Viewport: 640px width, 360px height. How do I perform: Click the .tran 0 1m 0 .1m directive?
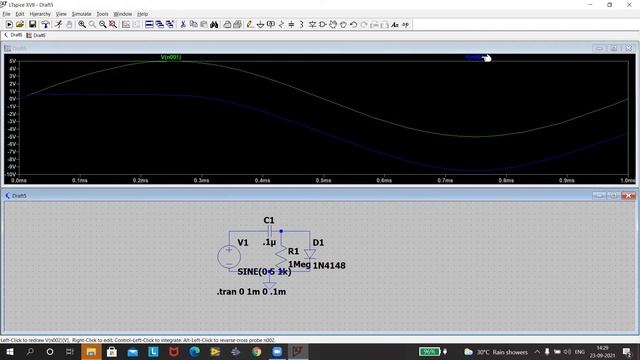coord(251,292)
